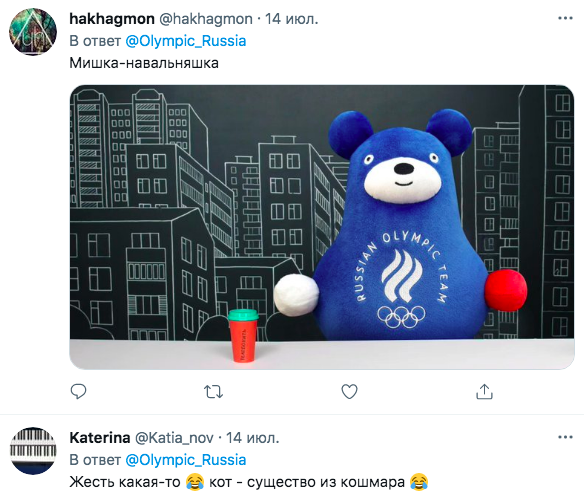
Task: Retweet the blue bear mascot tweet
Action: (213, 392)
